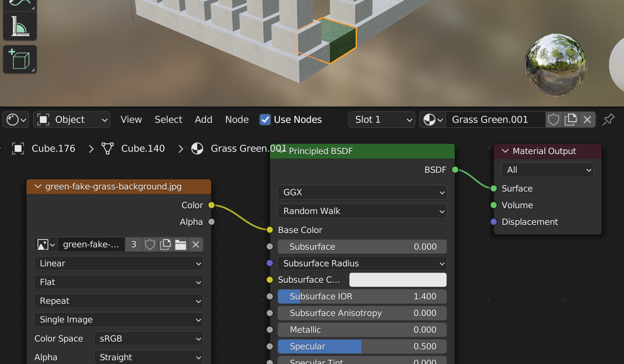624x364 pixels.
Task: Pin the node editor material
Action: (608, 119)
